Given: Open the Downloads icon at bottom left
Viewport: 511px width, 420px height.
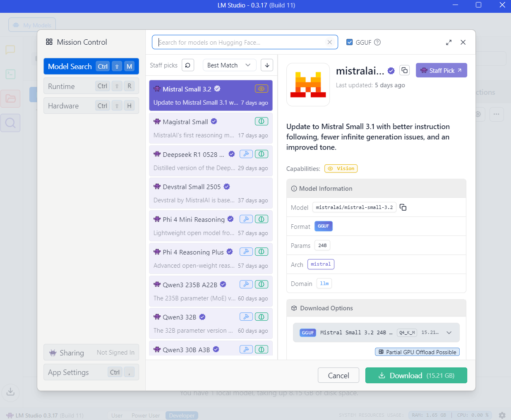Looking at the screenshot, I should (x=11, y=391).
